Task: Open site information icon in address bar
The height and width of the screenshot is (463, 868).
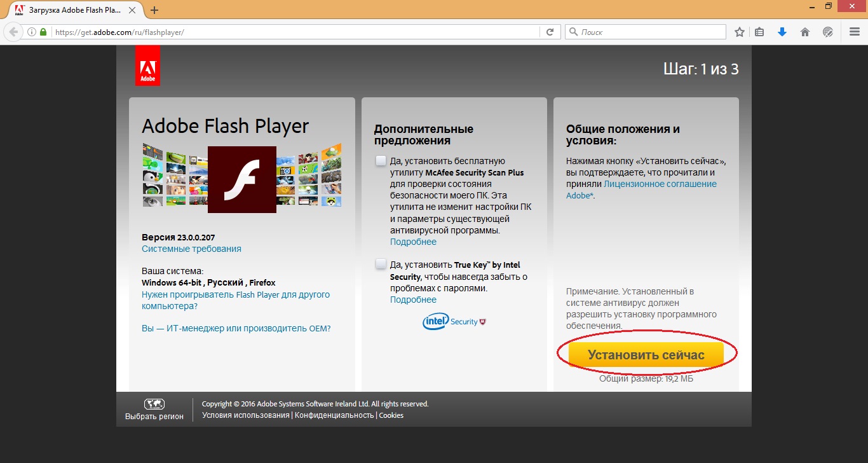Action: point(32,32)
